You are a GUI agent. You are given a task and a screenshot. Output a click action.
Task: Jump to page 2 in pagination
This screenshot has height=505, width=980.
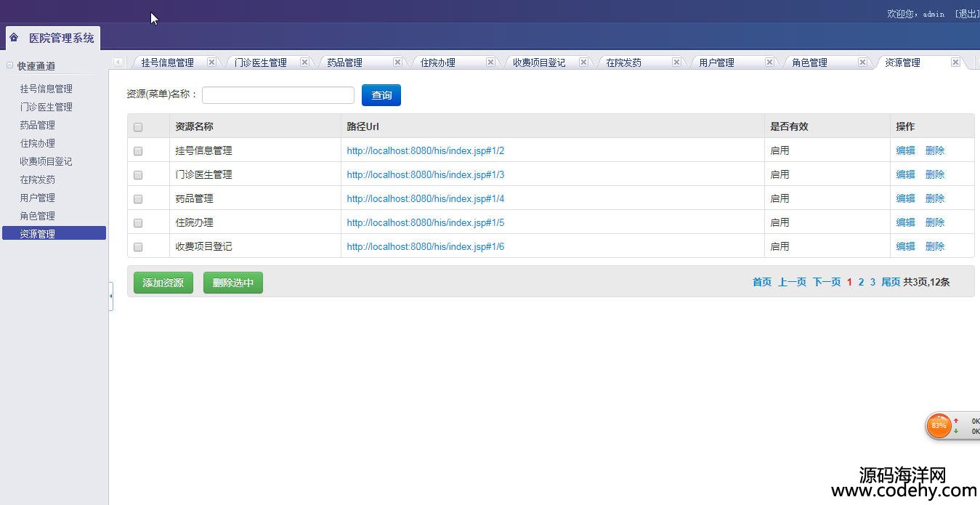(861, 282)
